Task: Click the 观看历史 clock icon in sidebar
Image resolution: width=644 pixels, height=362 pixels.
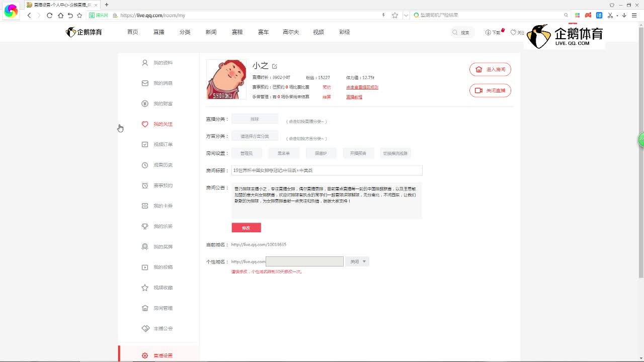Action: point(145,165)
